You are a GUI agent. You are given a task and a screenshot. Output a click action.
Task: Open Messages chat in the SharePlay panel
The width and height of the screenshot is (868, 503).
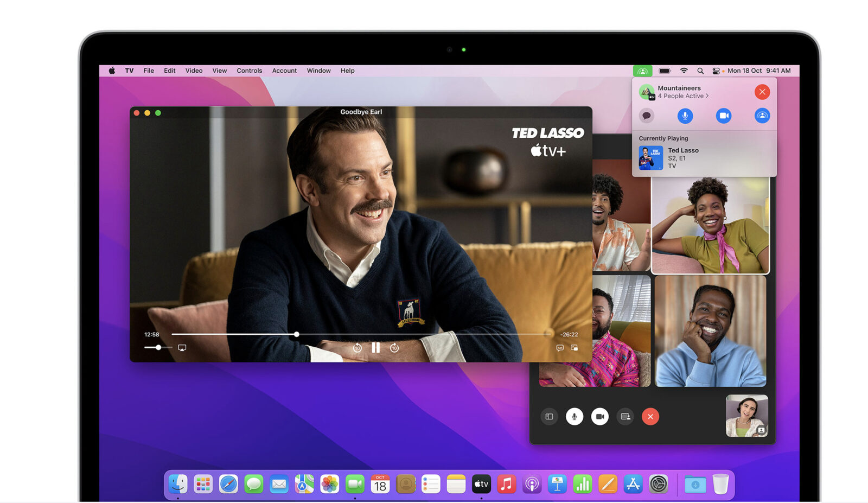click(x=646, y=116)
